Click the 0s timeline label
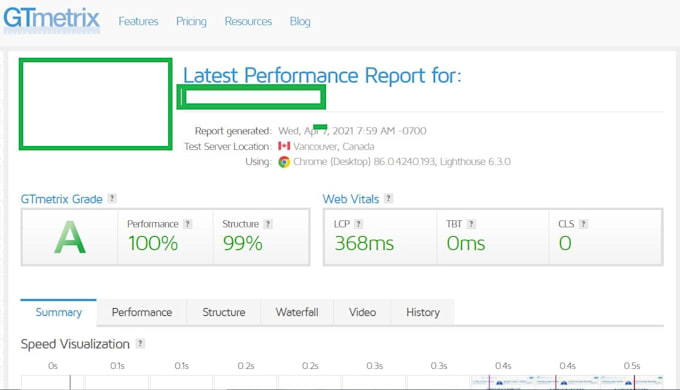 coord(53,366)
